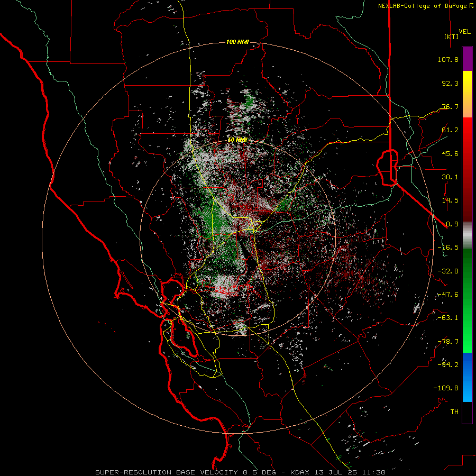Click the Super-Resolution Base Velocity caption
Screen dimensions: 476x476
tap(241, 472)
